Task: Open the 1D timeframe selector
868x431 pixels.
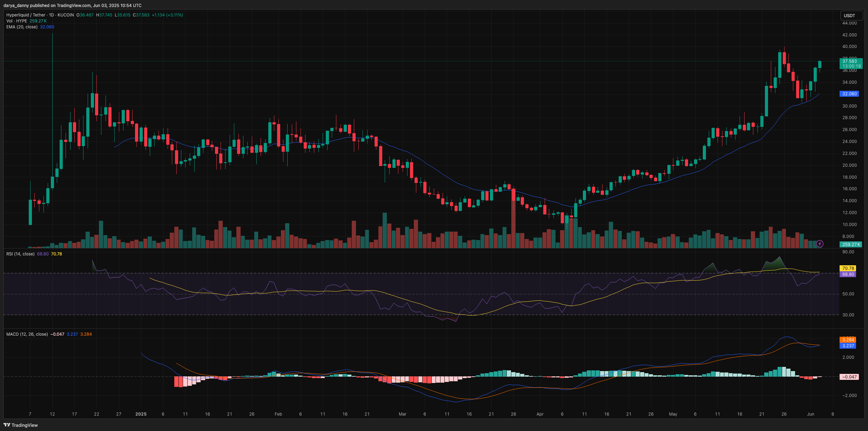Action: tap(51, 15)
